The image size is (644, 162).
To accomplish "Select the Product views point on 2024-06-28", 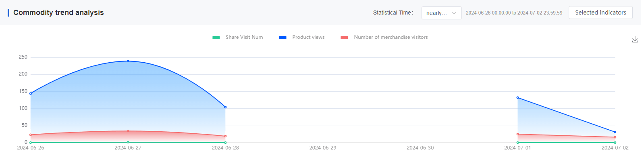I will coord(225,107).
